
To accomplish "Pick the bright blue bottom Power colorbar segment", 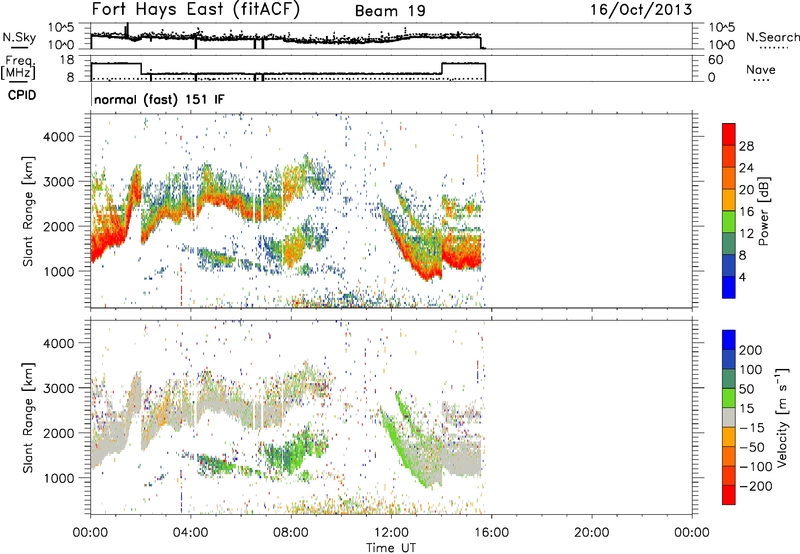I will (729, 287).
